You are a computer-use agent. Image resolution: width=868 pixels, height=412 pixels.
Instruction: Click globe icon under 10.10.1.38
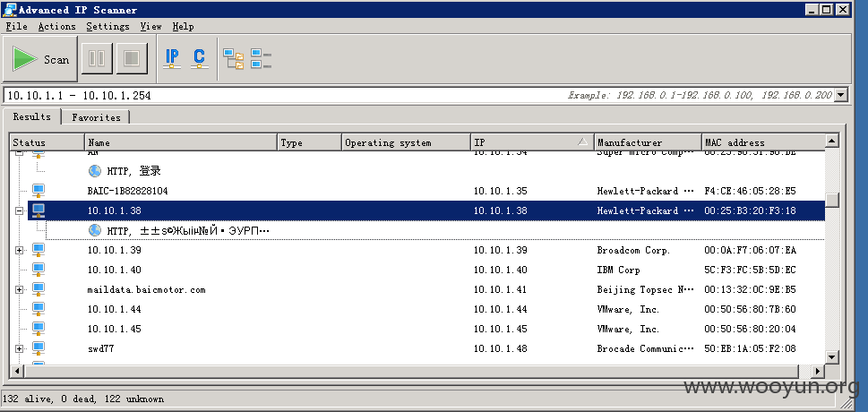pyautogui.click(x=95, y=230)
